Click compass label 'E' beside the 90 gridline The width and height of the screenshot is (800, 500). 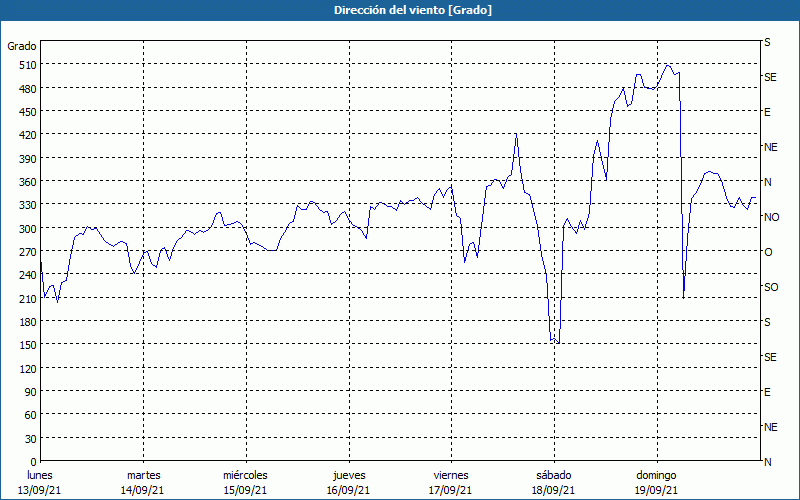(x=767, y=392)
